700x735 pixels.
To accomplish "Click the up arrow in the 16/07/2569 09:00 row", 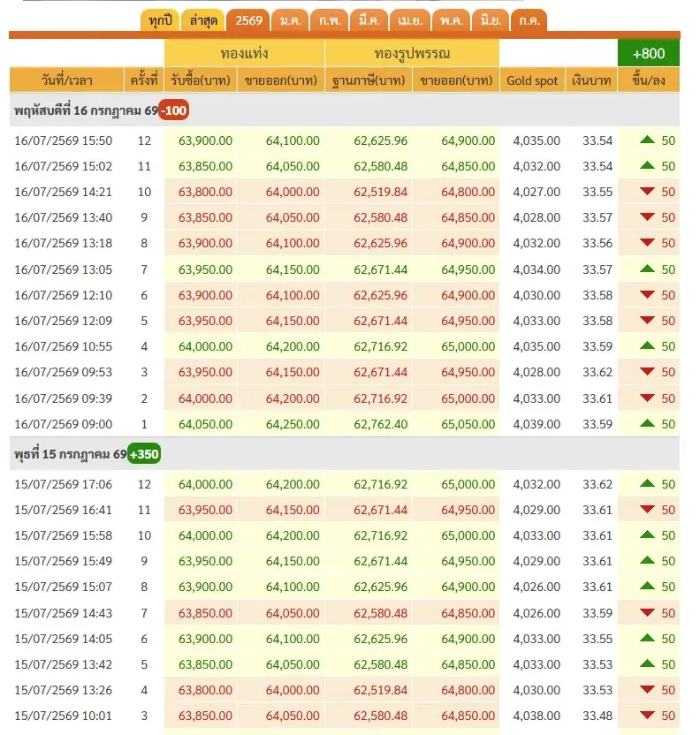I will [x=647, y=423].
